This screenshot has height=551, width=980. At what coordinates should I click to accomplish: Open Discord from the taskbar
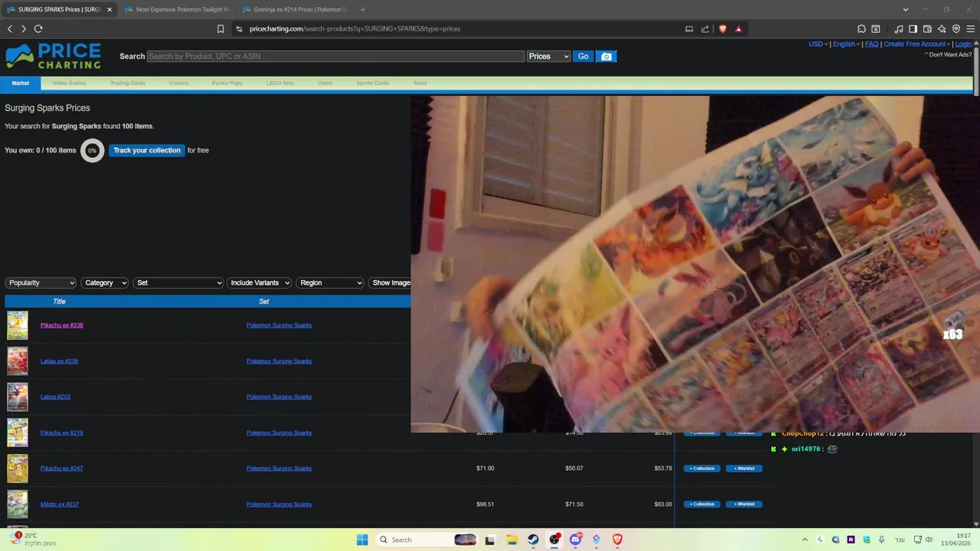coord(575,540)
